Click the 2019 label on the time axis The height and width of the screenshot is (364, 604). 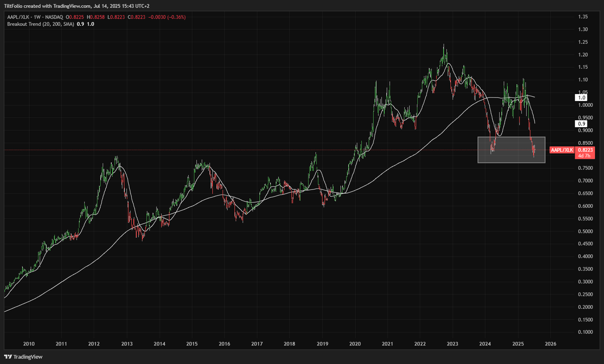(x=322, y=344)
